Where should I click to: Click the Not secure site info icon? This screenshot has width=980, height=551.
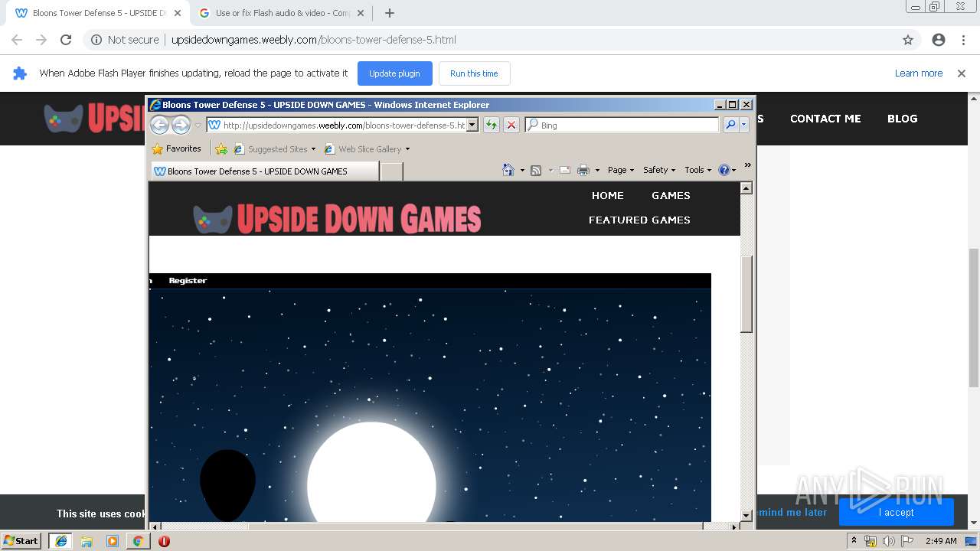click(96, 40)
